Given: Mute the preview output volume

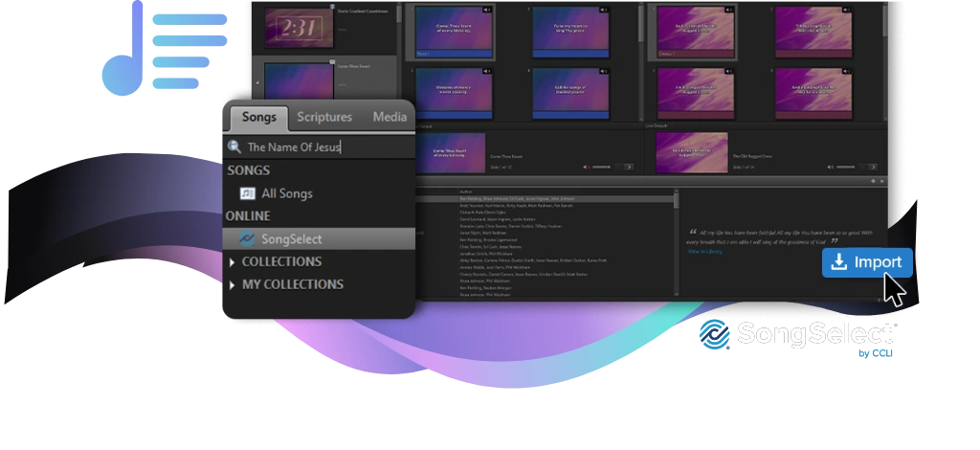Looking at the screenshot, I should pos(588,167).
